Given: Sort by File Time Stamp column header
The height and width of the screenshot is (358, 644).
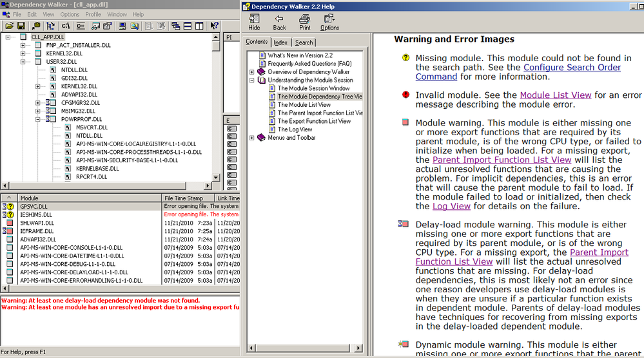Looking at the screenshot, I should pos(188,198).
